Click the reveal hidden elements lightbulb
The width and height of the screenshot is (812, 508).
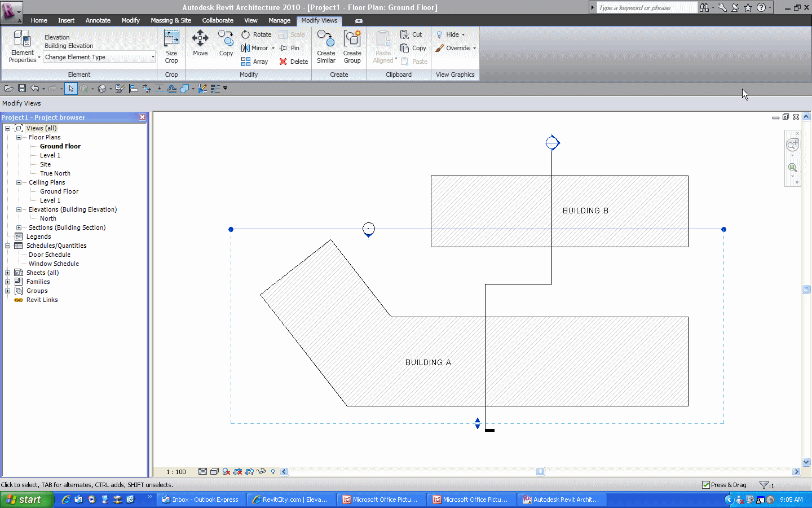pos(273,472)
